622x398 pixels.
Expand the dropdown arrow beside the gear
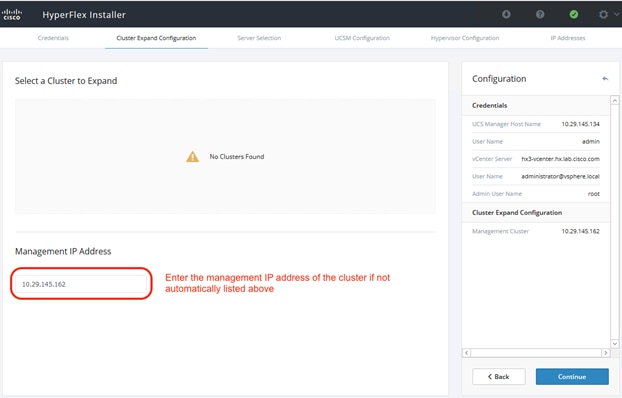616,14
